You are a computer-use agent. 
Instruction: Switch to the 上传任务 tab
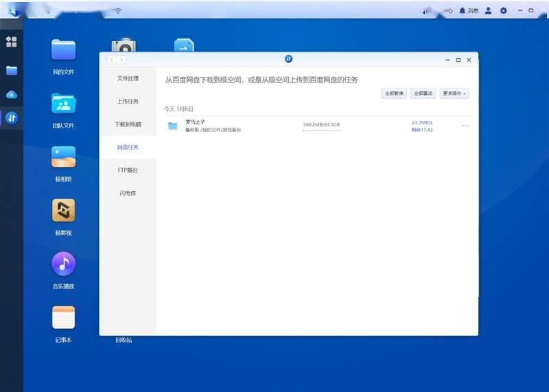(128, 102)
